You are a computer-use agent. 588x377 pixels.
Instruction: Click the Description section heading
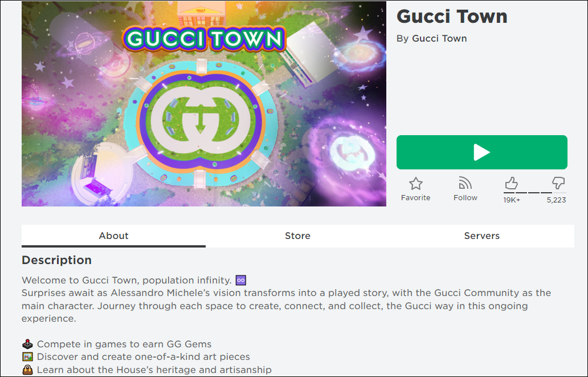tap(56, 260)
